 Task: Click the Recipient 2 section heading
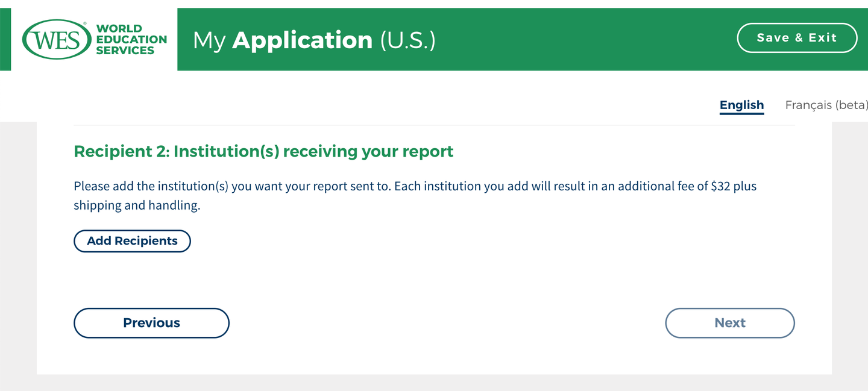263,151
